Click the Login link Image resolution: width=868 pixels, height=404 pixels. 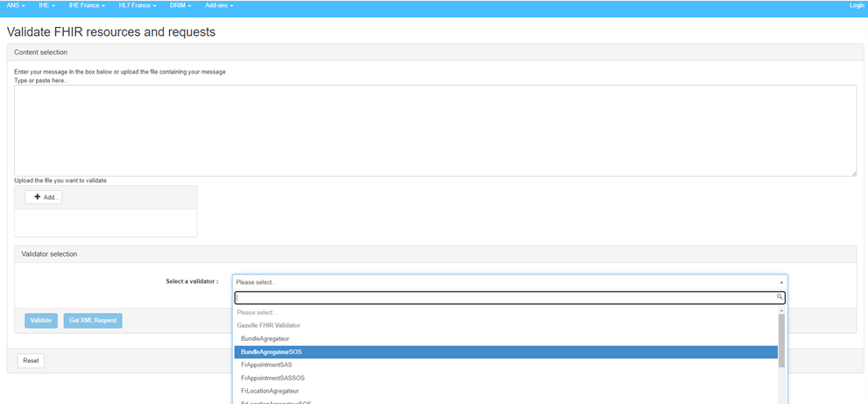(x=856, y=5)
